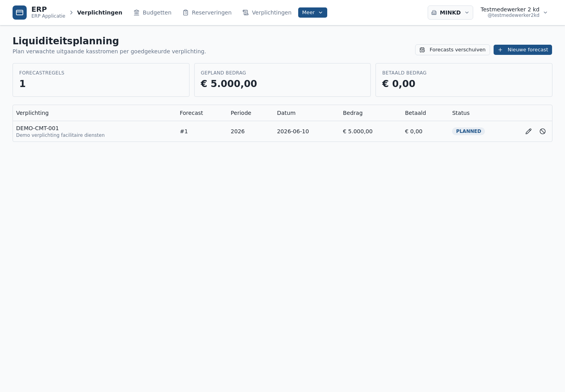Click the scroll icon beside Verplichtingen in the navigation
565x392 pixels.
[246, 13]
